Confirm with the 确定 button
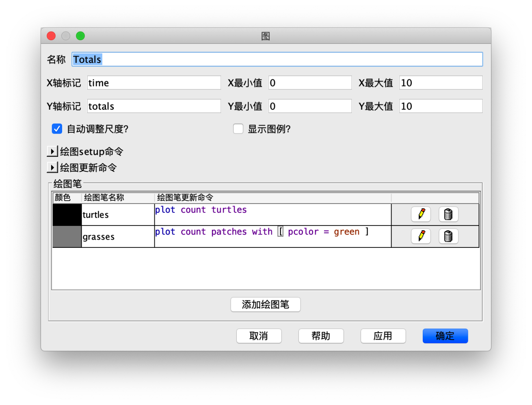Viewport: 532px width, 405px height. click(x=445, y=336)
